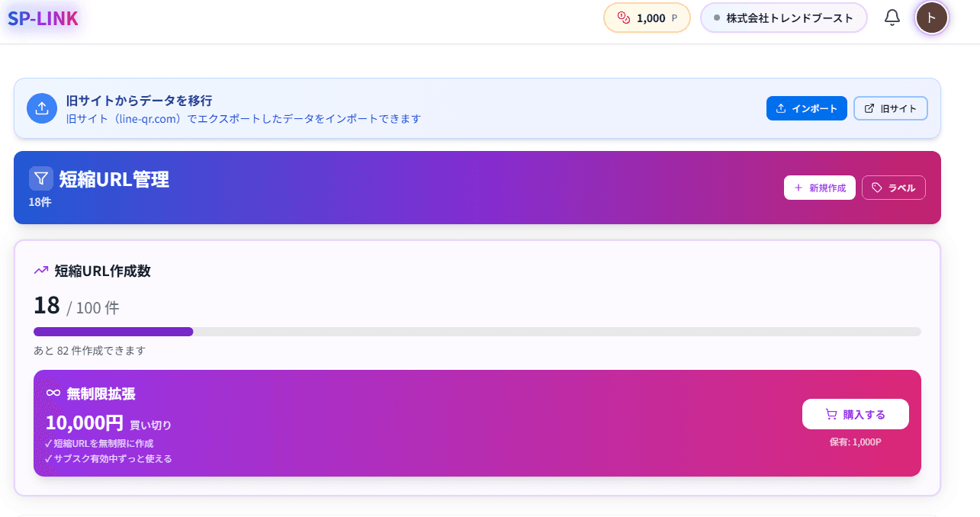980x517 pixels.
Task: Click the 10,000円 price text
Action: tap(84, 423)
